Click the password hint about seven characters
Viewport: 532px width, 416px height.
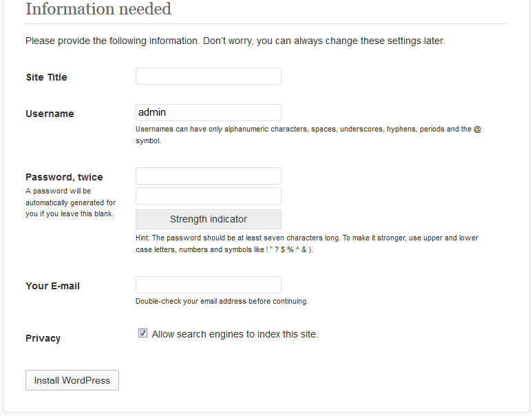click(306, 238)
